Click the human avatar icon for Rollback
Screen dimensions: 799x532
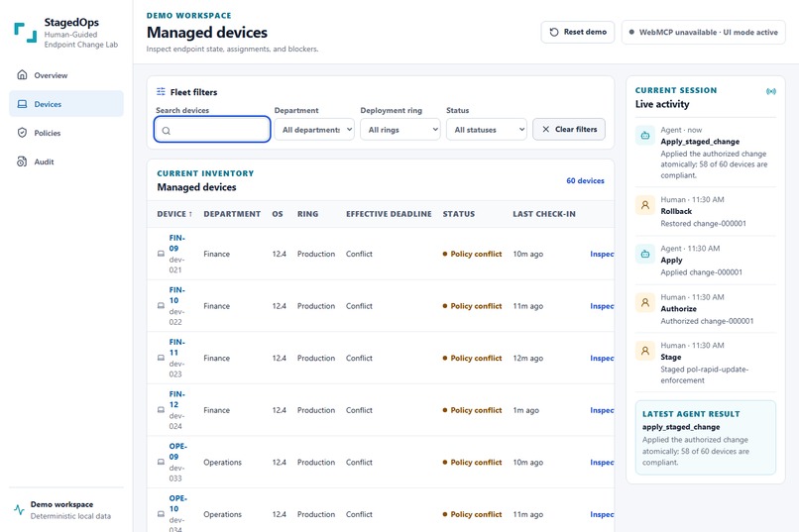click(645, 205)
